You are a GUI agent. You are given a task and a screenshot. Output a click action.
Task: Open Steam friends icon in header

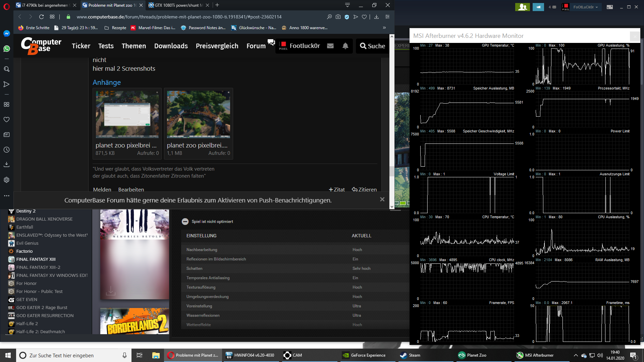(522, 7)
